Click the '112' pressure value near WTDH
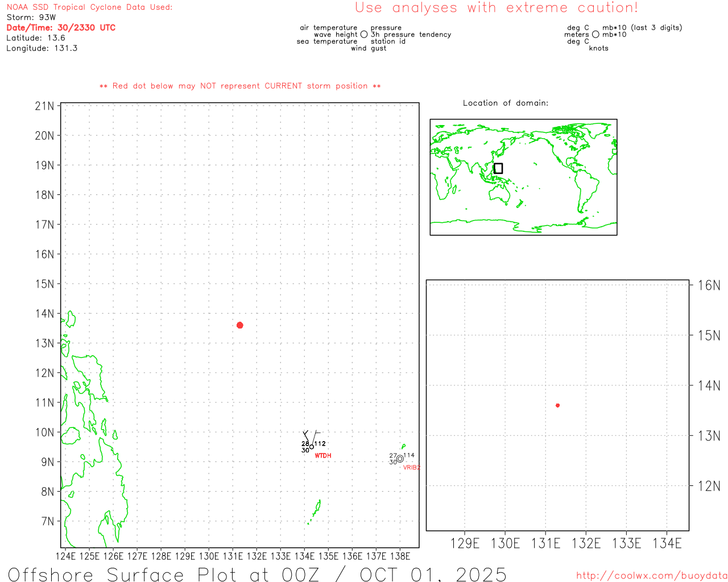Viewport: 728px width, 582px height. click(x=320, y=444)
